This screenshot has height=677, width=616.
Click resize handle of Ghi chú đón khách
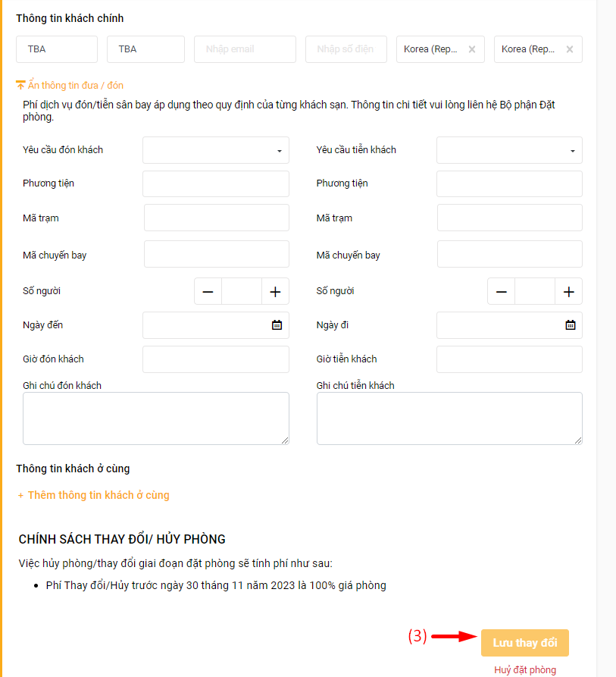tap(285, 440)
